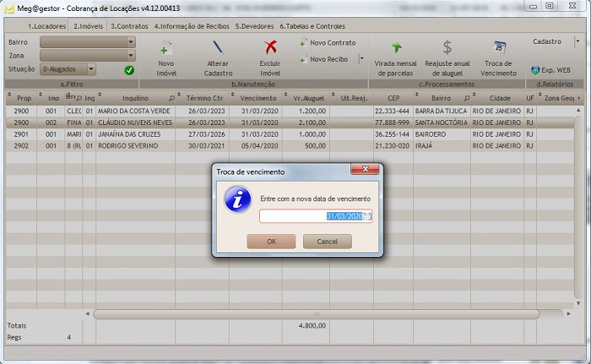Click the Exp. WEB globe icon

tap(535, 69)
